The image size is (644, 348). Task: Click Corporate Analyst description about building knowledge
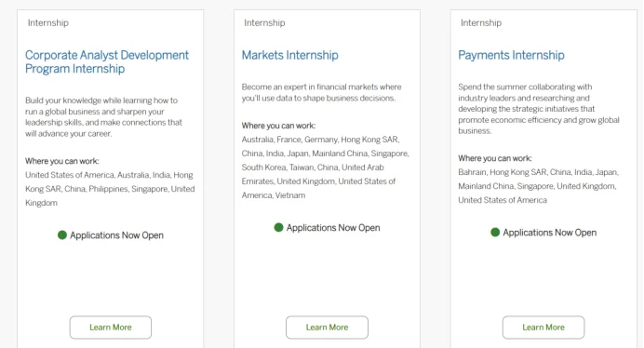point(104,117)
